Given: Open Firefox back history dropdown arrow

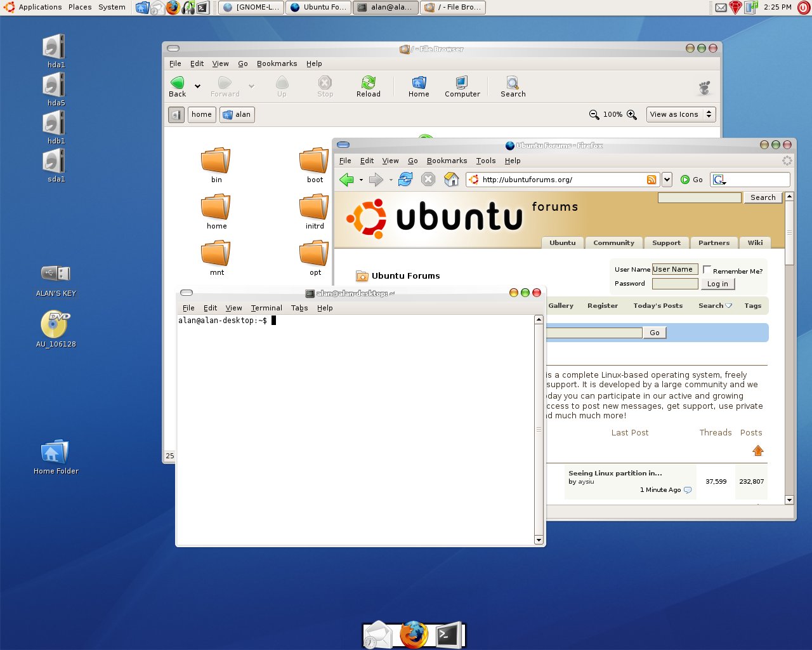Looking at the screenshot, I should (361, 180).
